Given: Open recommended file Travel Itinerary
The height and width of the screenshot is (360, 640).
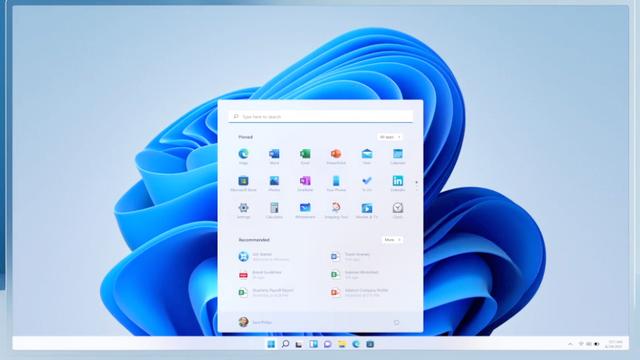Looking at the screenshot, I should 351,256.
